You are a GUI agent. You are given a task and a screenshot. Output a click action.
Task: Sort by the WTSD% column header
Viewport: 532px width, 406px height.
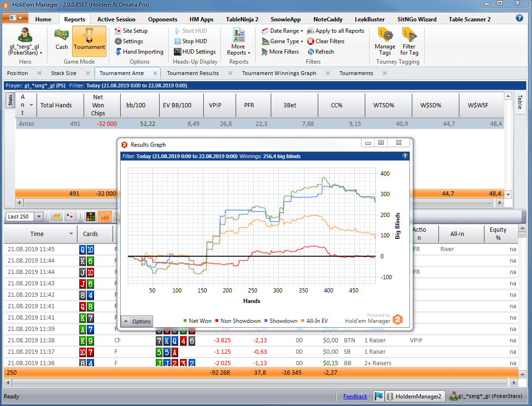[x=388, y=105]
